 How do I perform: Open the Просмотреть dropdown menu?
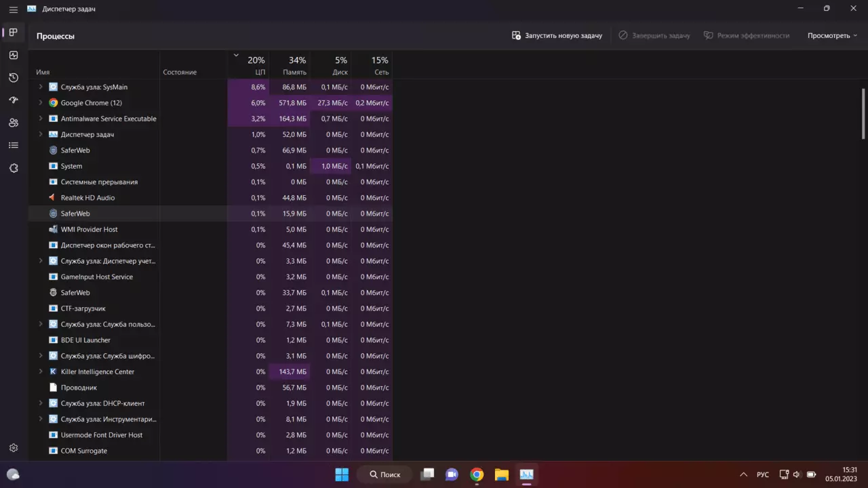(x=832, y=35)
